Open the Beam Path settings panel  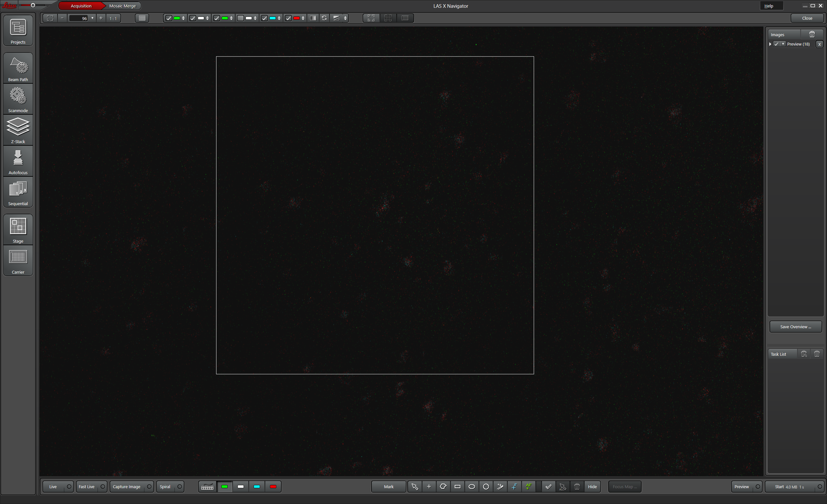coord(18,68)
